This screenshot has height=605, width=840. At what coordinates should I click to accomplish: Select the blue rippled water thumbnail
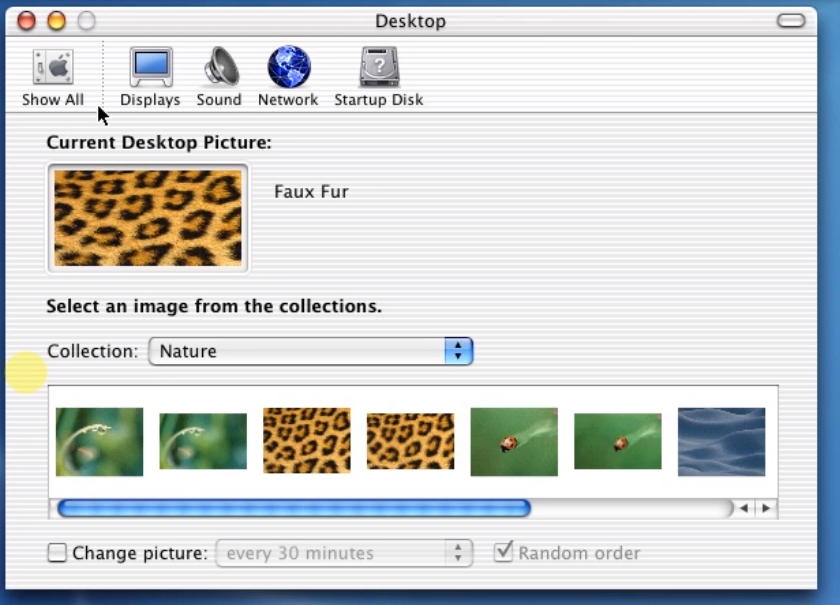pos(722,442)
